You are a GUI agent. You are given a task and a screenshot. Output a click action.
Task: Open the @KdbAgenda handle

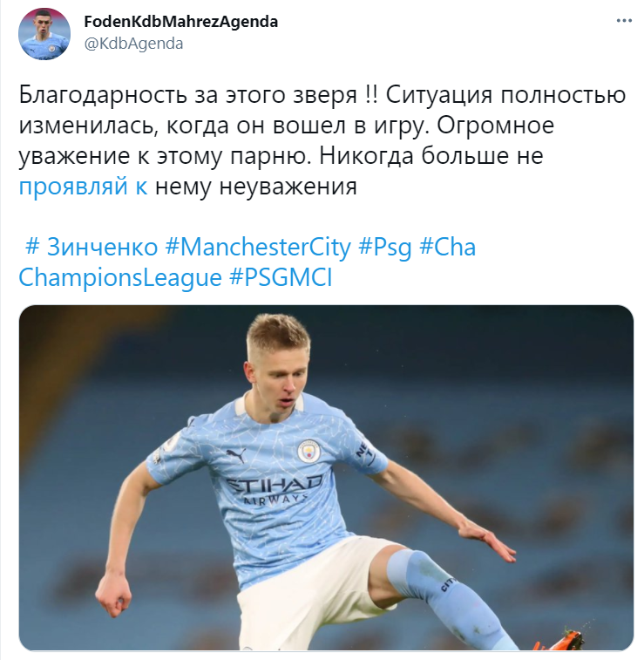coord(133,44)
